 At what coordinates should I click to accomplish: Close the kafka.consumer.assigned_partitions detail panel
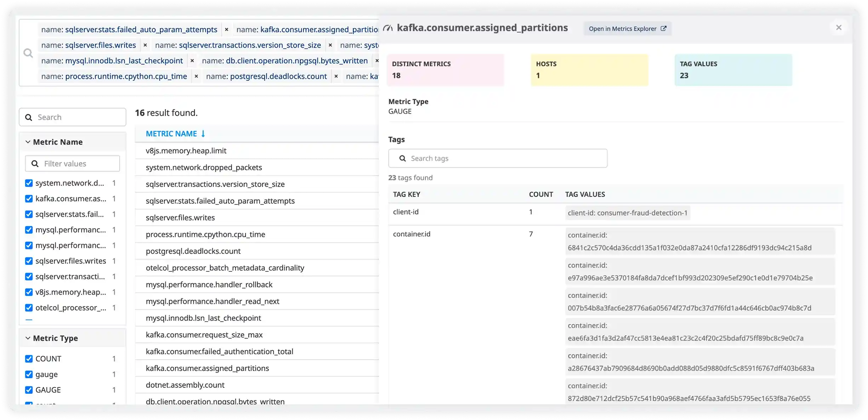839,27
